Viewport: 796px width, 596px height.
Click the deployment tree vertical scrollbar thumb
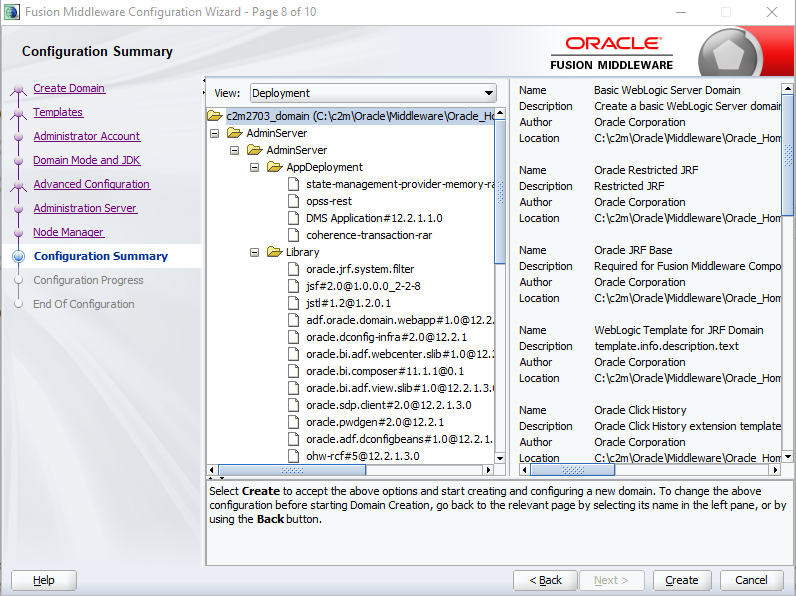[x=500, y=192]
